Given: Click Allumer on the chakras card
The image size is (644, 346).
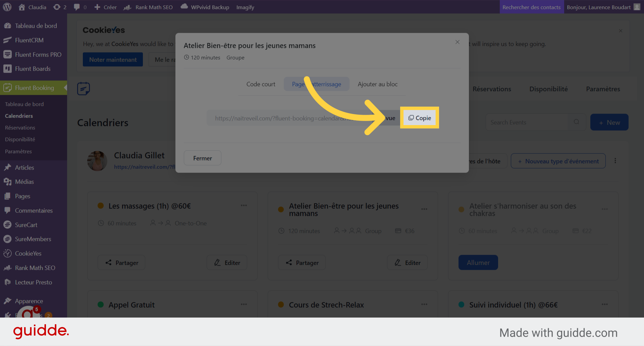Looking at the screenshot, I should (478, 263).
